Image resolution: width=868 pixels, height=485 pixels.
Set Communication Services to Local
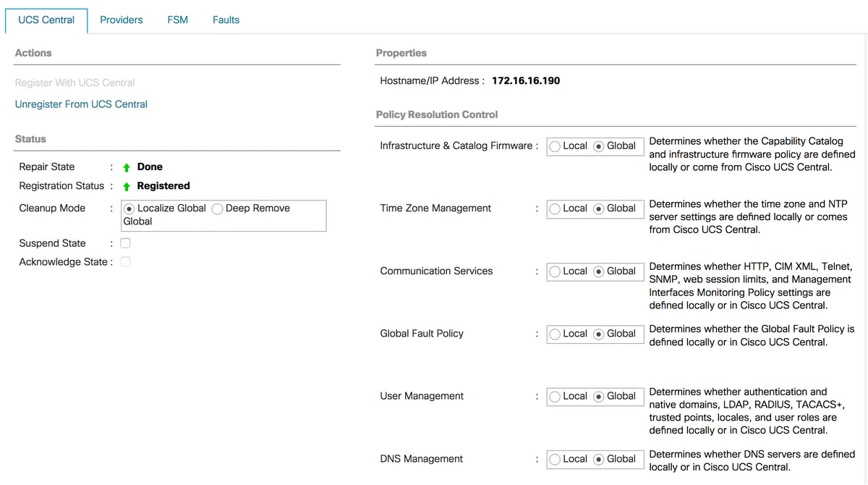click(x=555, y=271)
